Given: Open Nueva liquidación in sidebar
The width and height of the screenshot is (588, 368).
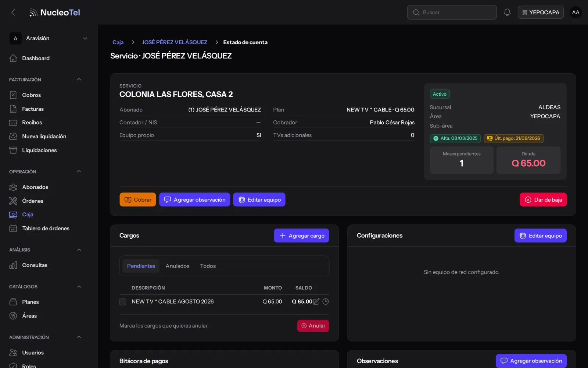Looking at the screenshot, I should pos(45,136).
